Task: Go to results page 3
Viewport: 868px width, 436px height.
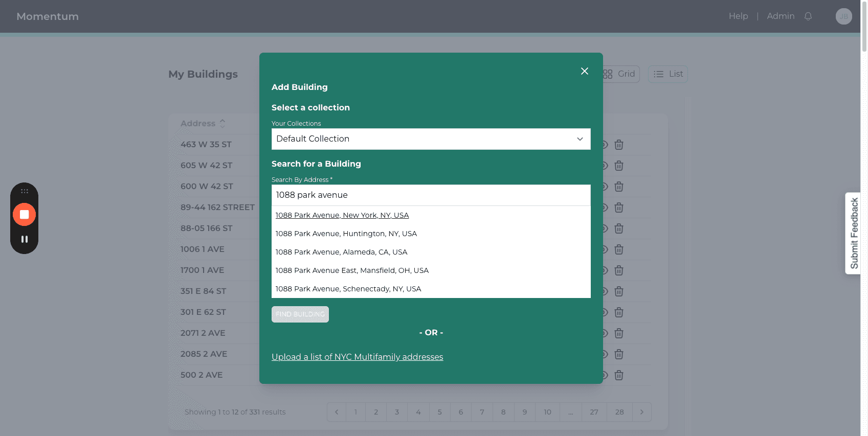Action: 397,412
